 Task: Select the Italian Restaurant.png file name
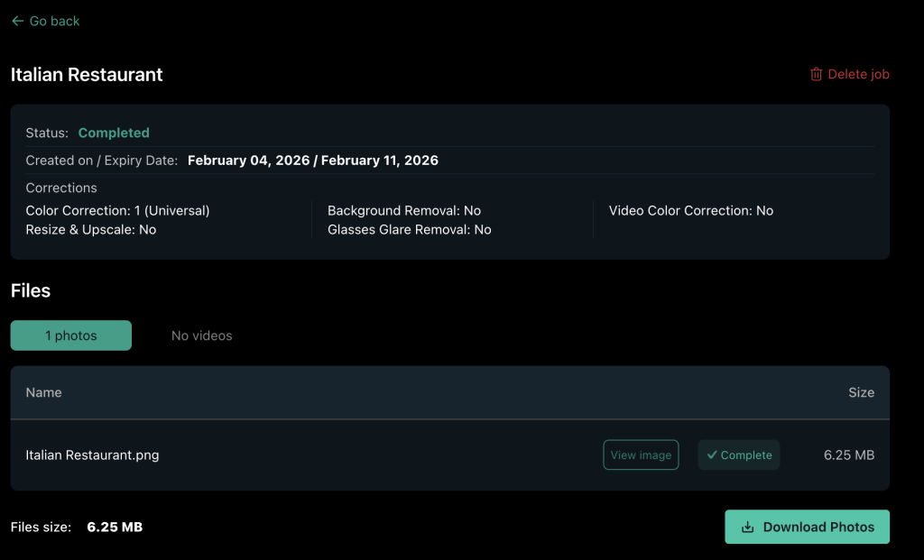[x=92, y=455]
